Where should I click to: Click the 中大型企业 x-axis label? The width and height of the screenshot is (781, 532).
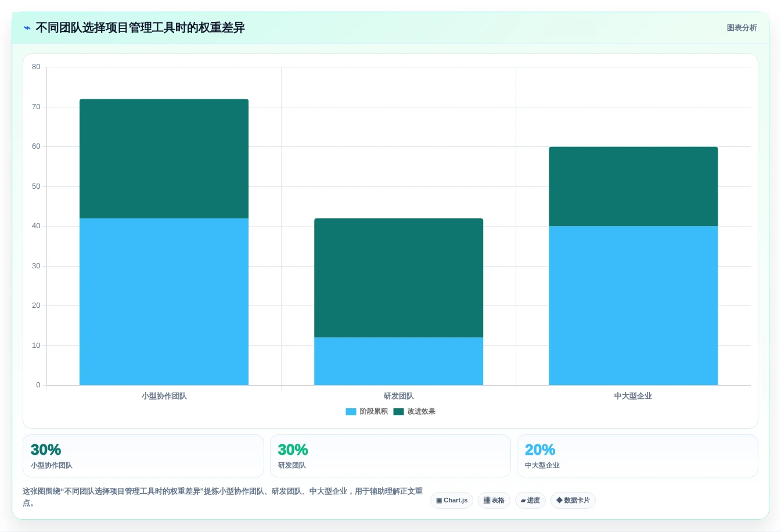point(633,396)
